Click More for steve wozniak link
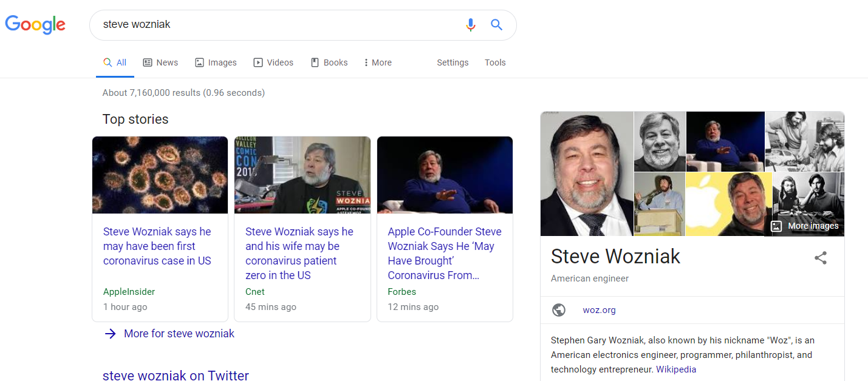The height and width of the screenshot is (381, 868). (x=179, y=334)
